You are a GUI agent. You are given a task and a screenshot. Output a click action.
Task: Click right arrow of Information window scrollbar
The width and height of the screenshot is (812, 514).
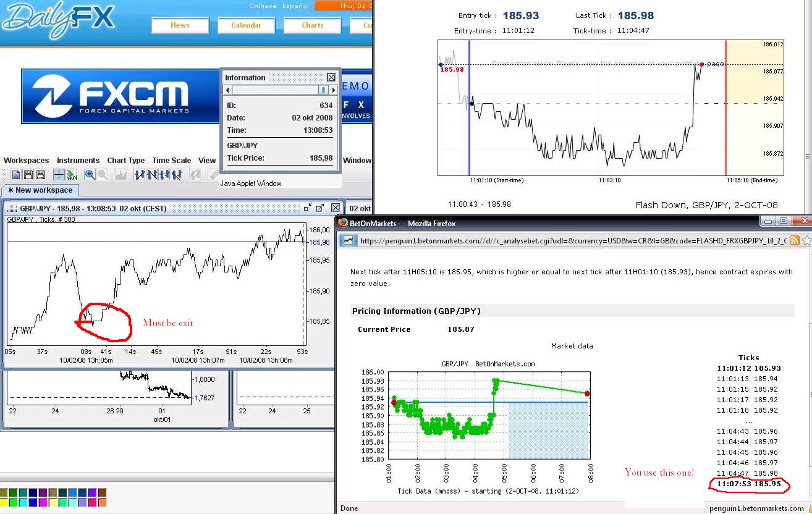coord(332,90)
